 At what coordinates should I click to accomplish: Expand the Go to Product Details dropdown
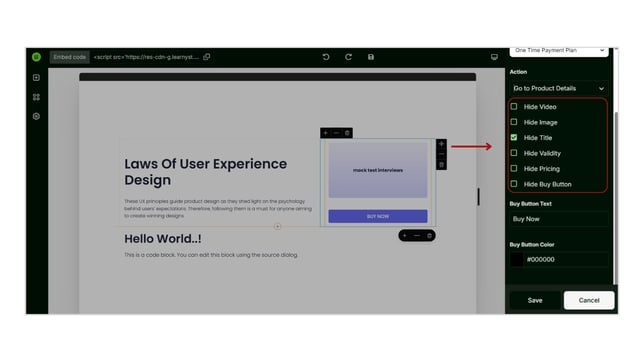pyautogui.click(x=559, y=88)
